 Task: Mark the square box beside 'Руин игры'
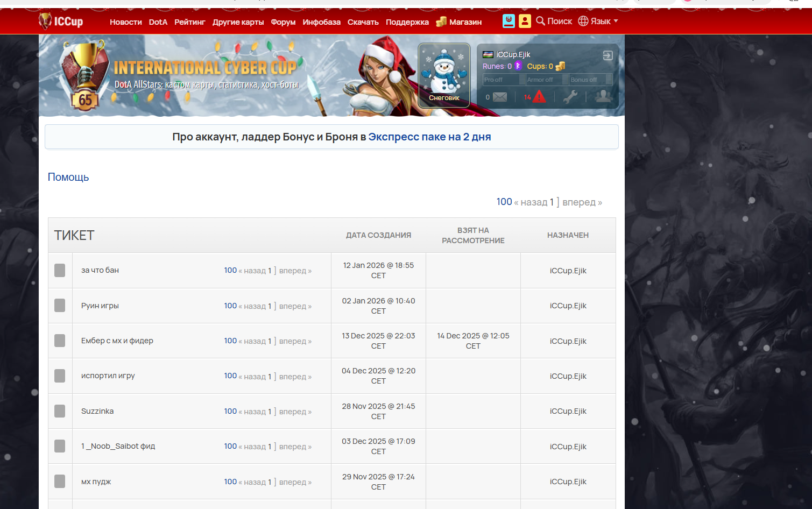tap(60, 306)
